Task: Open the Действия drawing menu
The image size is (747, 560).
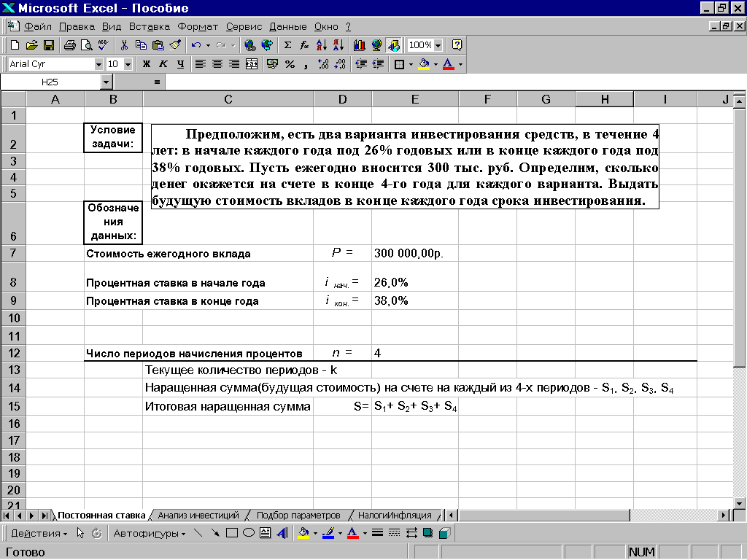Action: pos(39,533)
